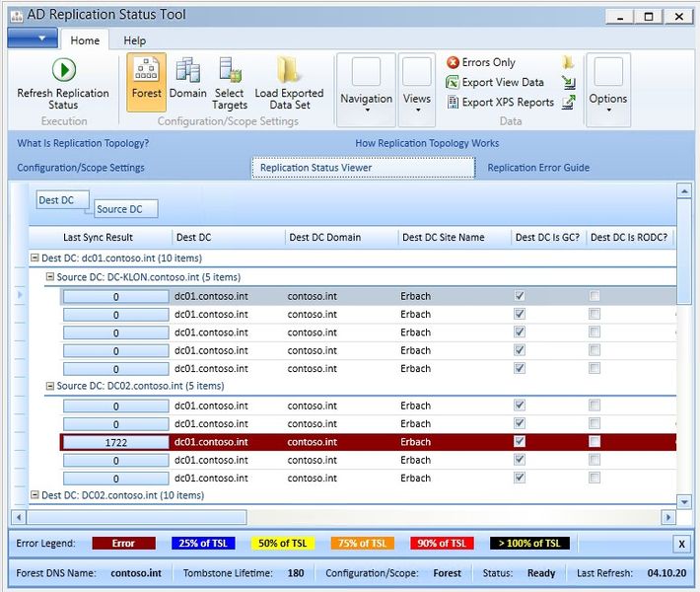The image size is (700, 592).
Task: Toggle Dest DC Is GC checkbox in first row
Action: (x=520, y=296)
